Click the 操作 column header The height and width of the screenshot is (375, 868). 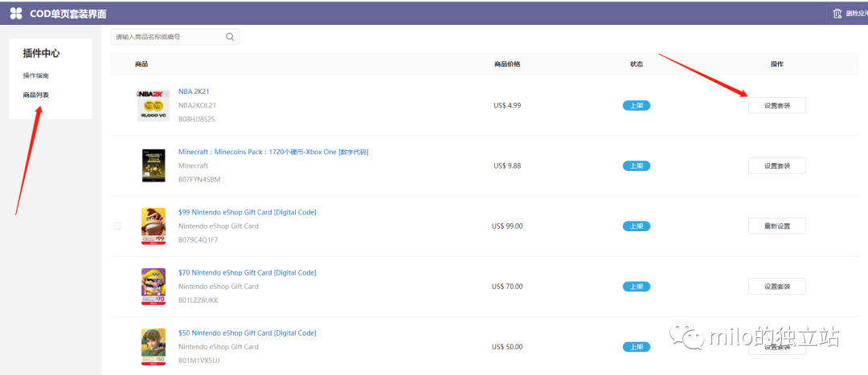point(776,64)
